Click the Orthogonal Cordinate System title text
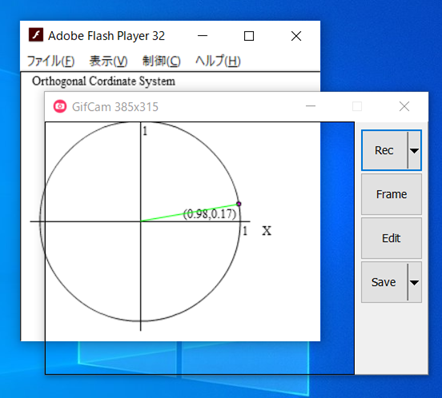The height and width of the screenshot is (398, 442). pyautogui.click(x=104, y=81)
